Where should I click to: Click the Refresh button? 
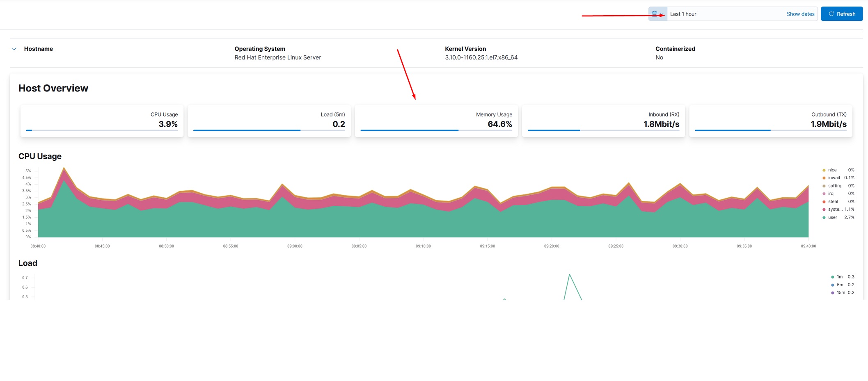click(x=842, y=14)
